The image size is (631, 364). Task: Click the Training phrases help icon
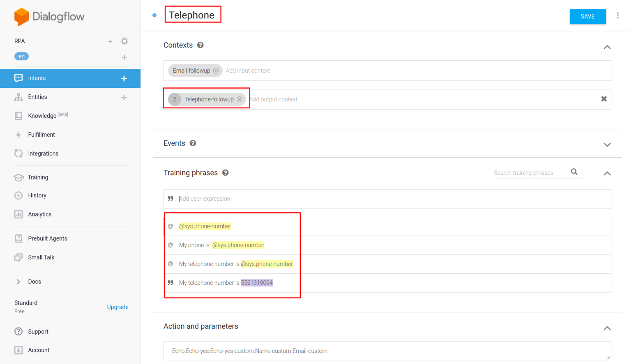226,173
